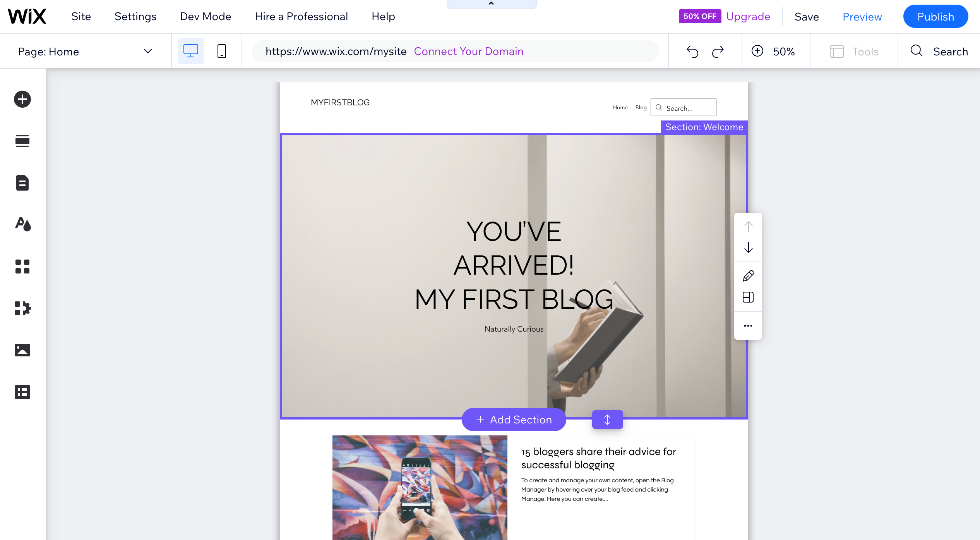Image resolution: width=980 pixels, height=540 pixels.
Task: Open the Add Apps grid icon
Action: click(22, 267)
